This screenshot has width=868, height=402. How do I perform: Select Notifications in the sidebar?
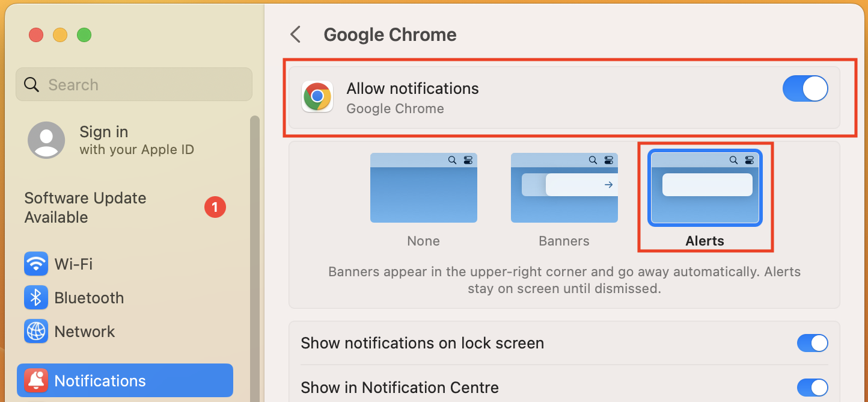click(125, 380)
